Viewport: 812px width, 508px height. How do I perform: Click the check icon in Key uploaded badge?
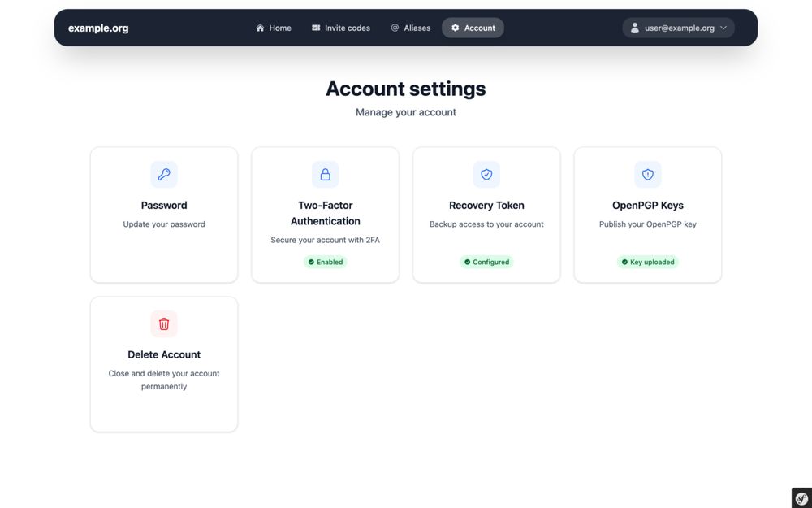(x=624, y=262)
